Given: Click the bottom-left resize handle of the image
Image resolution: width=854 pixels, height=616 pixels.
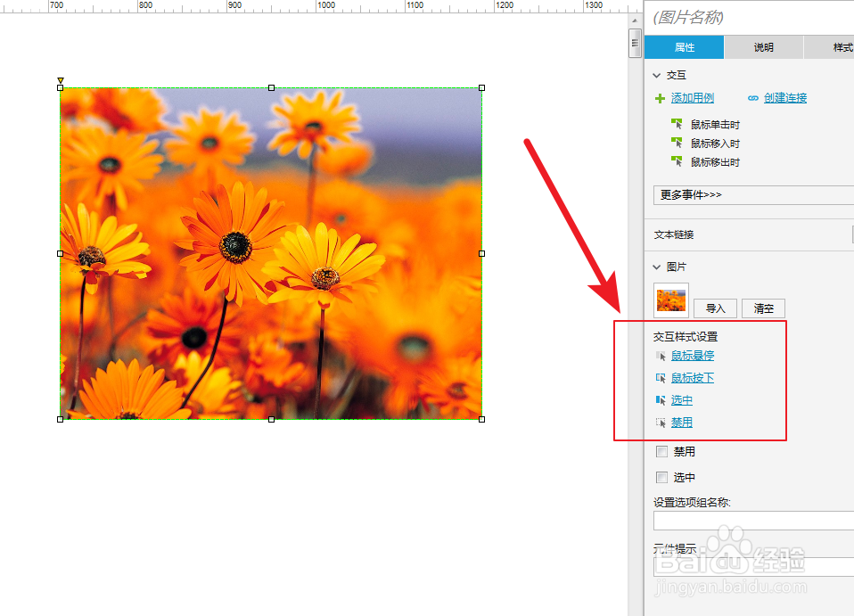Looking at the screenshot, I should tap(60, 419).
